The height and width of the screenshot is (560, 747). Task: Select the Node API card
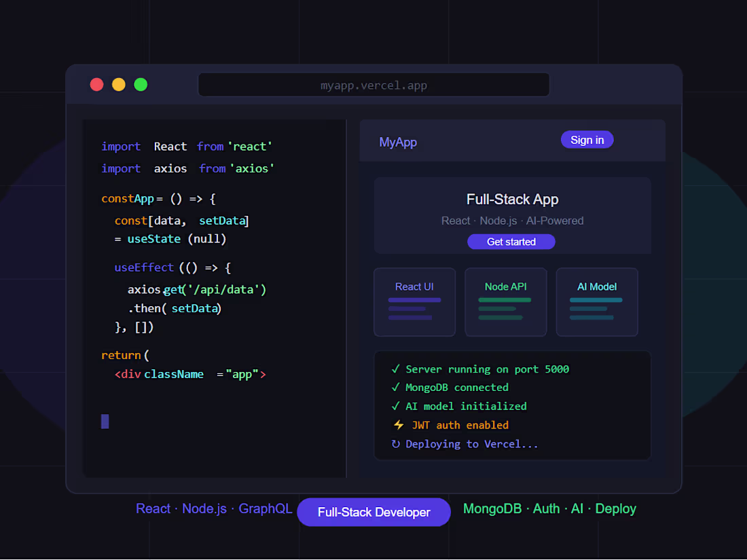pos(505,302)
